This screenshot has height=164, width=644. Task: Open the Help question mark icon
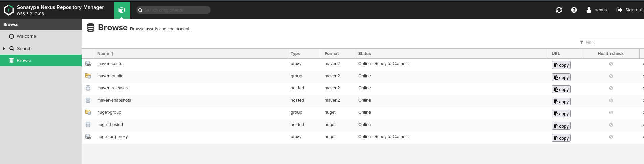574,10
